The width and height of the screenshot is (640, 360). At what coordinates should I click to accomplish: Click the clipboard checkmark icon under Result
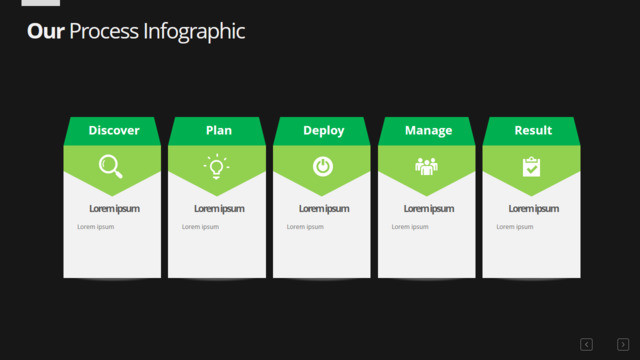(x=531, y=167)
